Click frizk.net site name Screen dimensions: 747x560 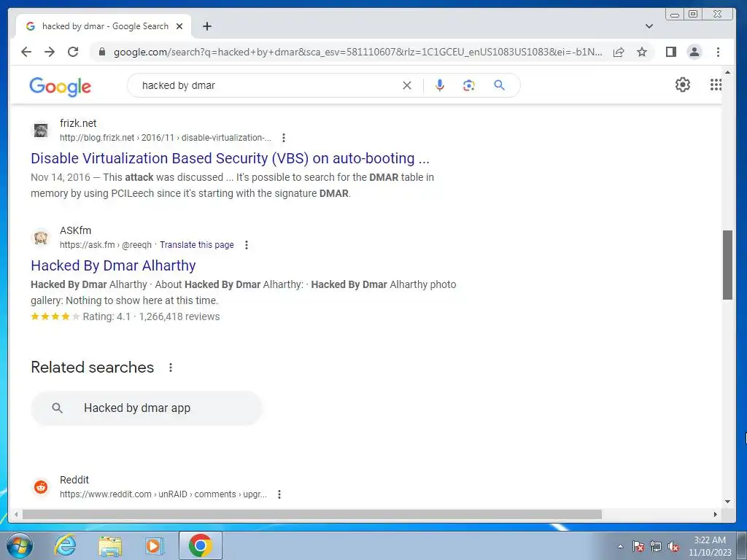(78, 123)
